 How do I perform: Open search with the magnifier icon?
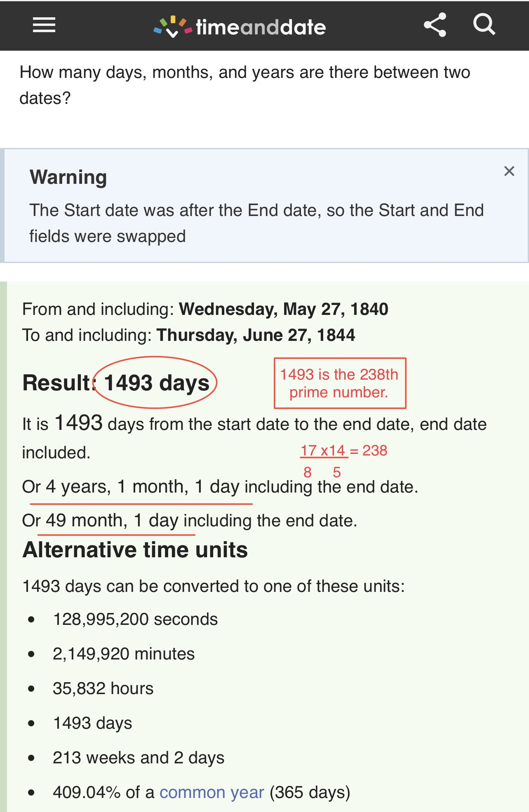click(x=484, y=25)
